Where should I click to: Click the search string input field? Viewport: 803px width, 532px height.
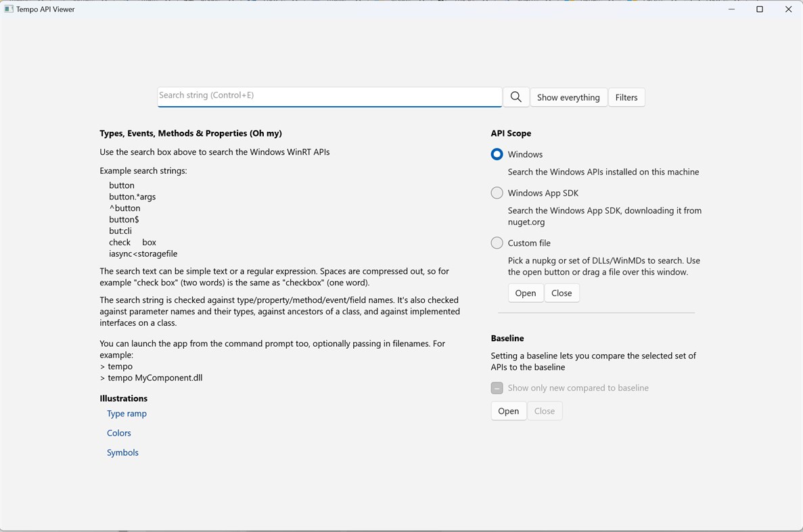coord(329,96)
